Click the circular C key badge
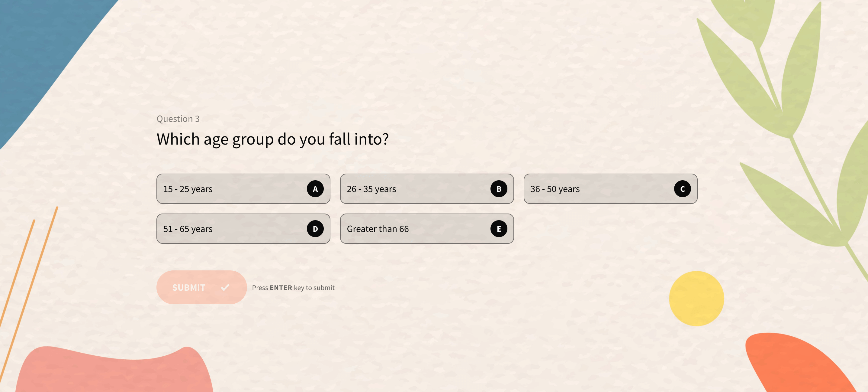This screenshot has height=392, width=868. tap(682, 189)
